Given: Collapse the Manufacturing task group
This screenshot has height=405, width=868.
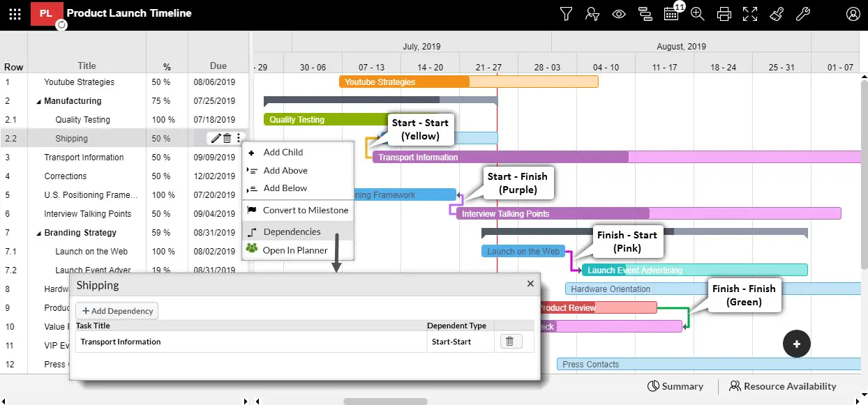Looking at the screenshot, I should click(38, 102).
